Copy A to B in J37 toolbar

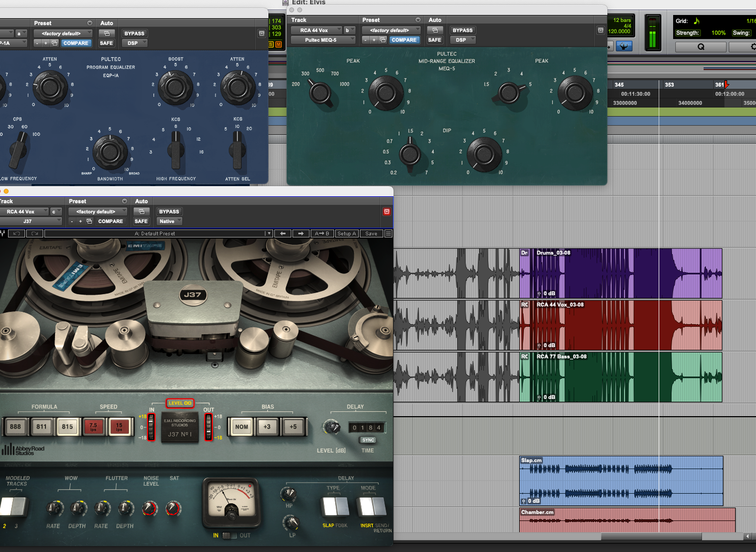[322, 234]
